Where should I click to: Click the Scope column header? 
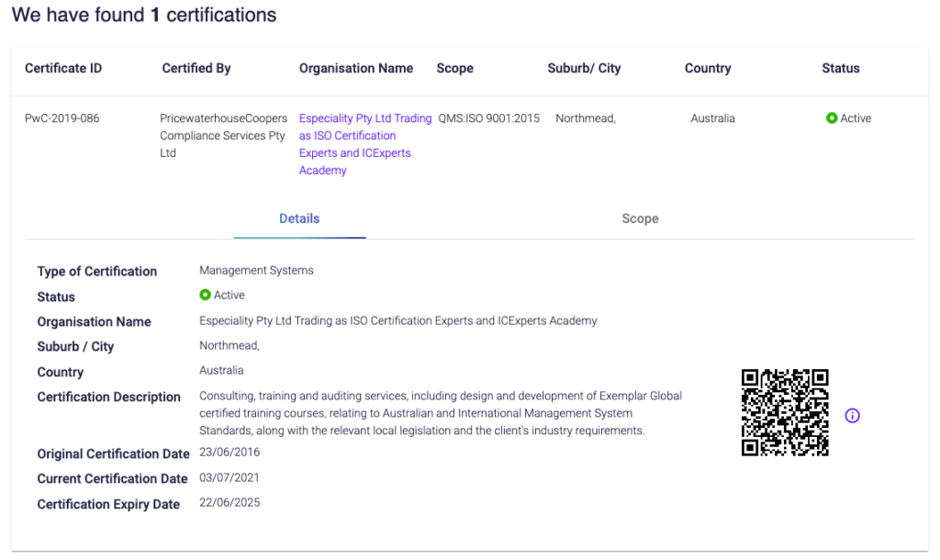click(455, 68)
